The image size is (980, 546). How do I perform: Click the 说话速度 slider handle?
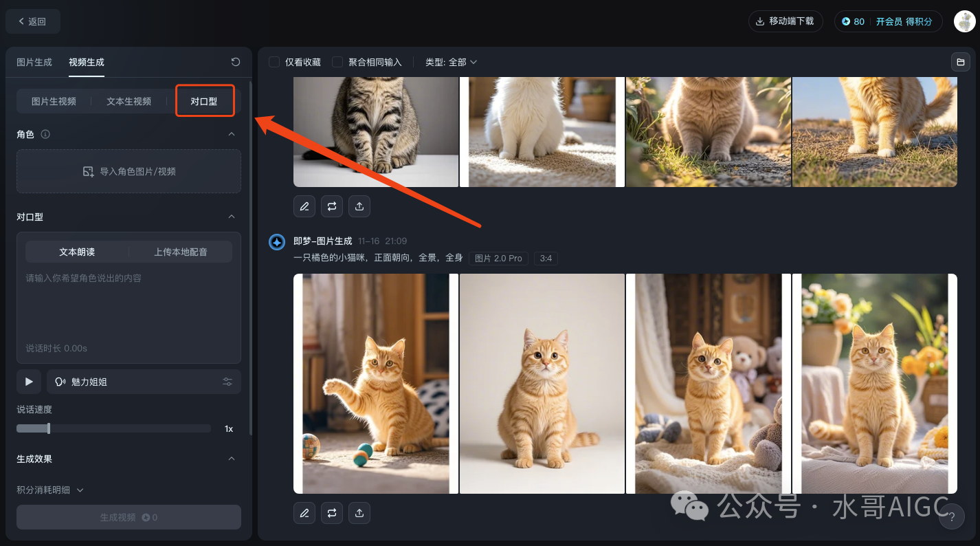tap(48, 428)
